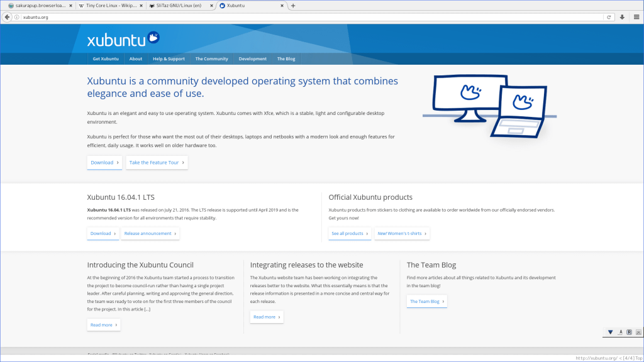Screen dimensions: 644x362
Task: Open the blue triangle dropdown in the bottom toolbar
Action: pyautogui.click(x=610, y=332)
